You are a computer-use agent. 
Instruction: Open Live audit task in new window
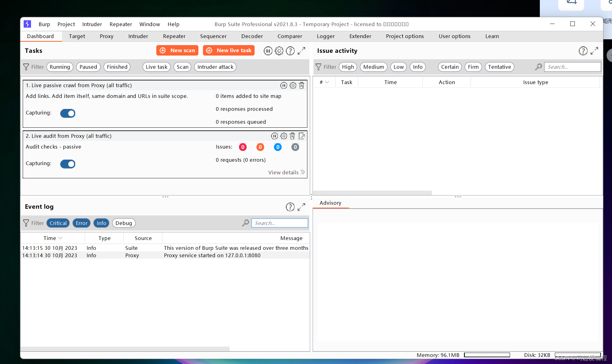point(302,136)
